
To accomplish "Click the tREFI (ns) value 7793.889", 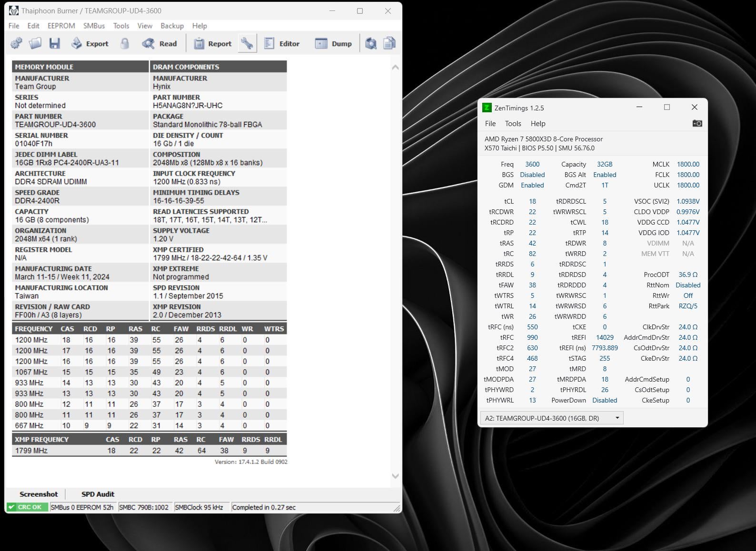I will pyautogui.click(x=605, y=348).
